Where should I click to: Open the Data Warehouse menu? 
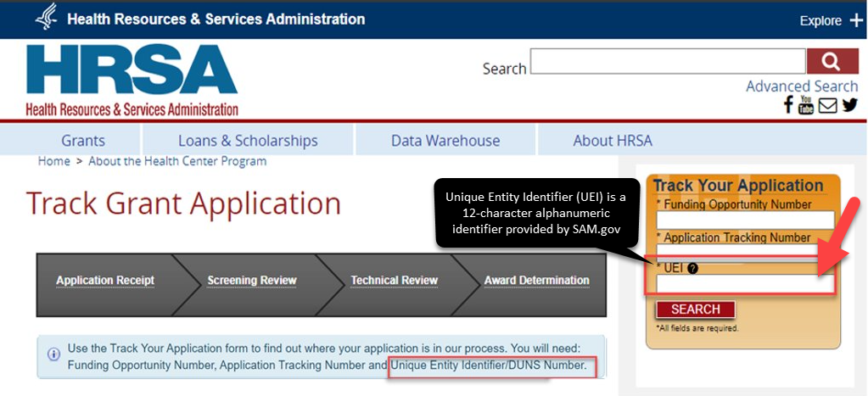coord(445,141)
